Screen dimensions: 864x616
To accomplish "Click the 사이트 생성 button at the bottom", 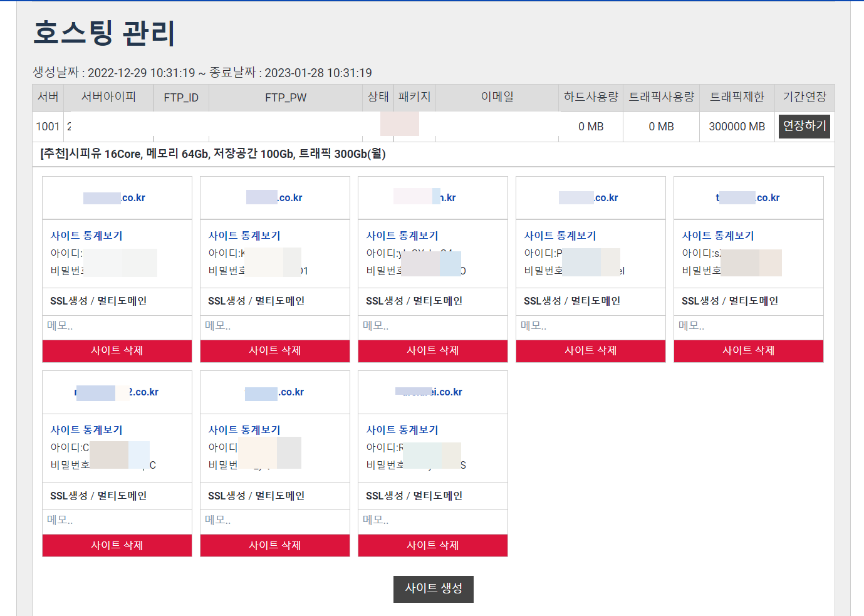I will tap(433, 588).
